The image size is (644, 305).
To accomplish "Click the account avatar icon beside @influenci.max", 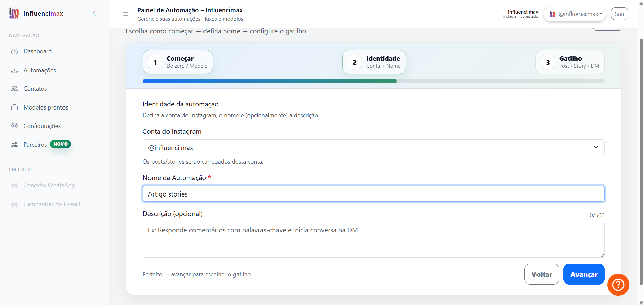I will [552, 14].
